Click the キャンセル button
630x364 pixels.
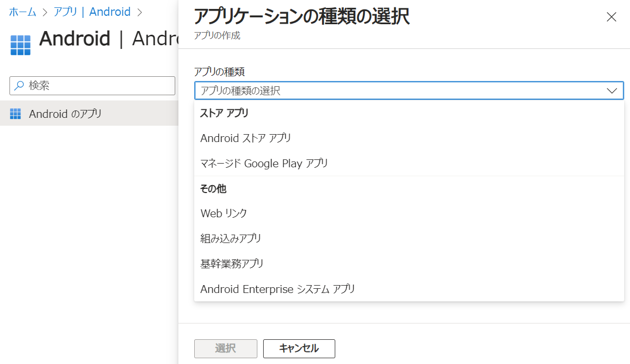point(299,348)
